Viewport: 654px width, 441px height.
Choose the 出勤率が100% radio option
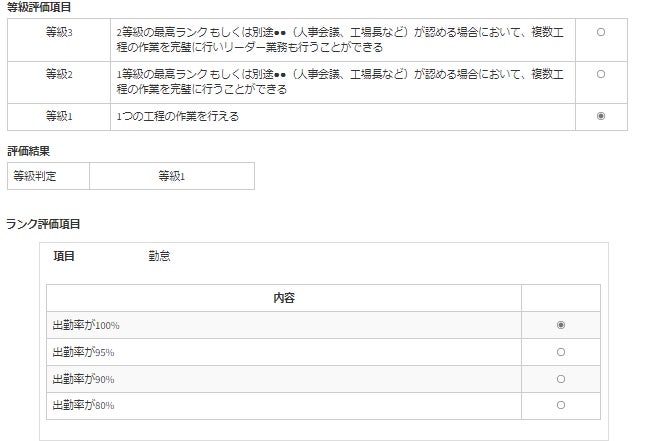point(560,325)
